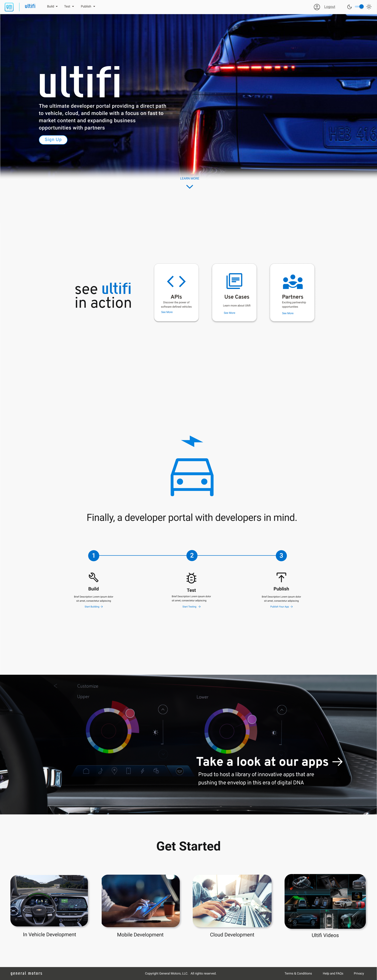Viewport: 377px width, 980px height.
Task: Select step 2 circle marker
Action: [192, 555]
